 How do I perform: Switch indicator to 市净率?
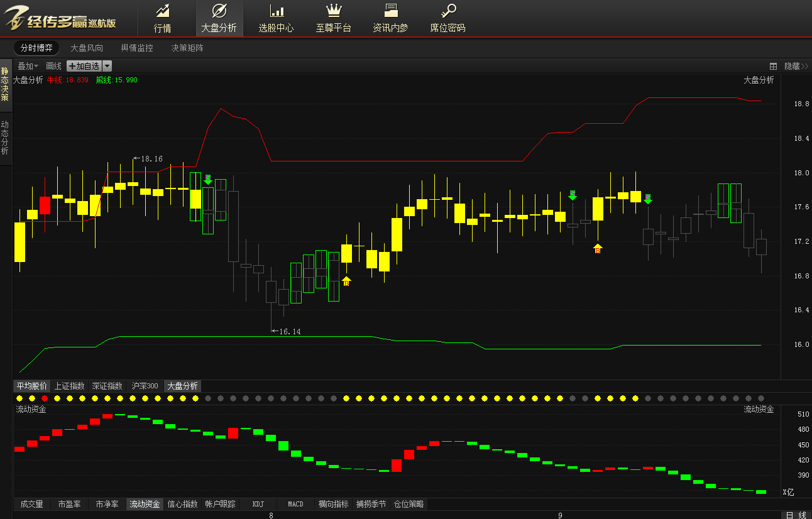(x=107, y=504)
